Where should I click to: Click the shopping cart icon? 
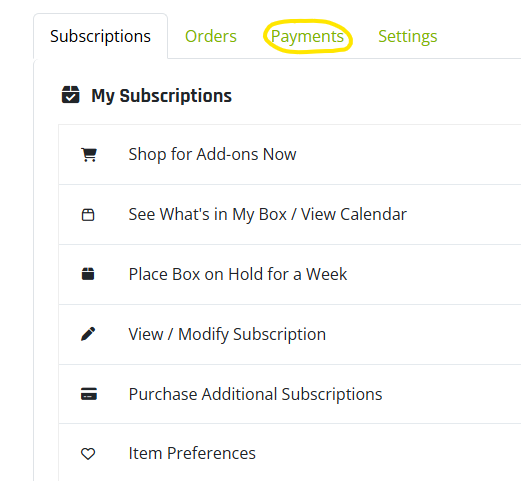pos(89,155)
